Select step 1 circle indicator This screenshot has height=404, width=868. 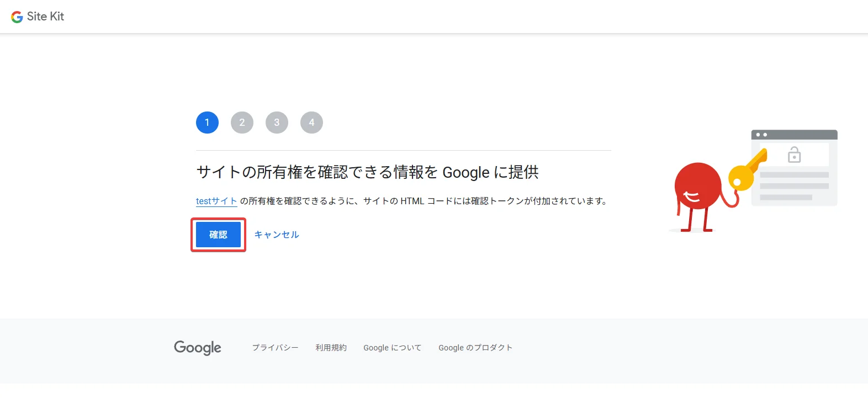pos(207,123)
